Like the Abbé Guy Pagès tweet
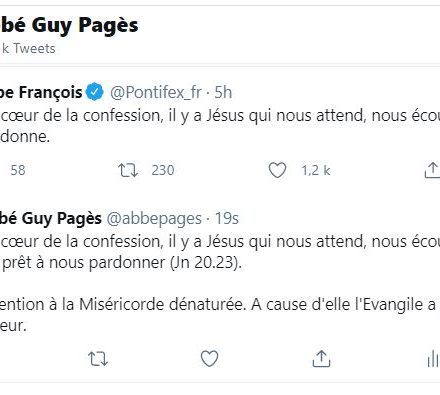The image size is (440, 395). pos(209,359)
